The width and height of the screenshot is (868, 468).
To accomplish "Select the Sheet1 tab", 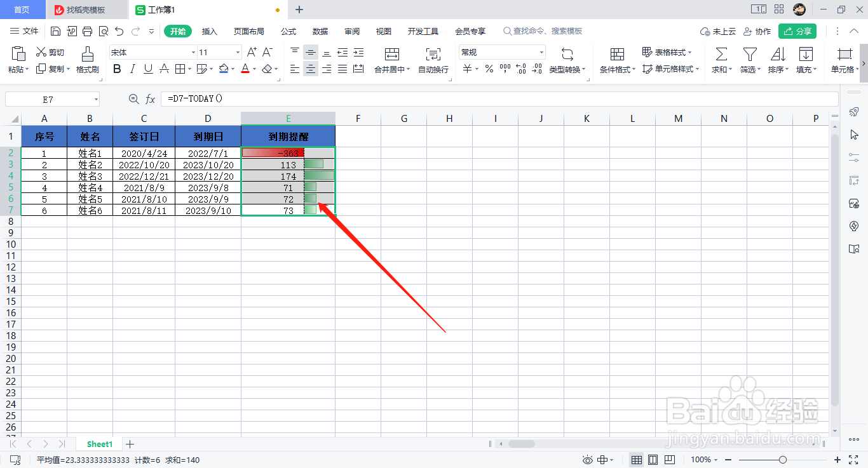I will tap(100, 444).
